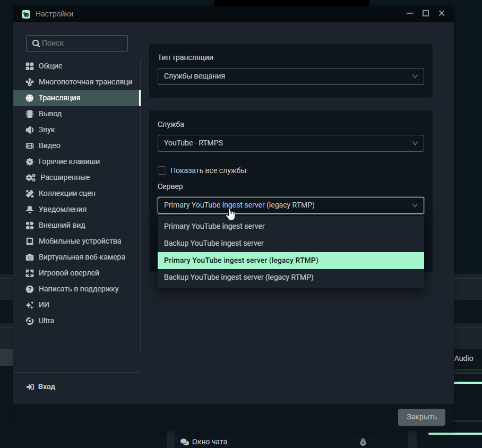Choose Backup YouTube ingest server (legacy RTMP)

(x=291, y=278)
